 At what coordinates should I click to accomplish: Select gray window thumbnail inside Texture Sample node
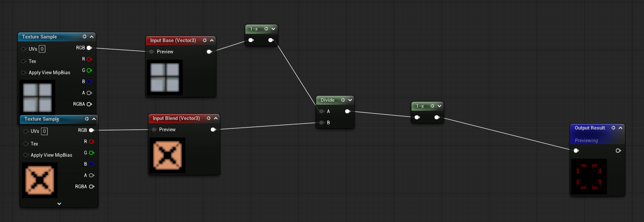point(37,97)
